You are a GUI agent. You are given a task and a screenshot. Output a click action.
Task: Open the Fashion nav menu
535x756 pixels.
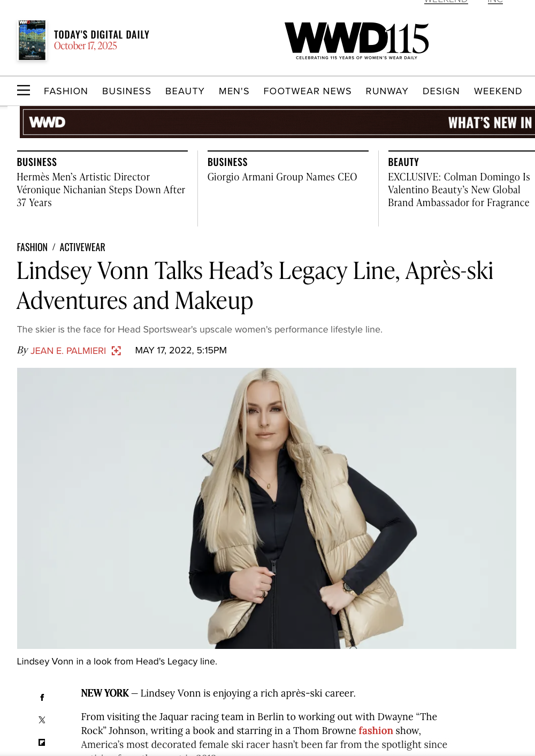point(66,91)
